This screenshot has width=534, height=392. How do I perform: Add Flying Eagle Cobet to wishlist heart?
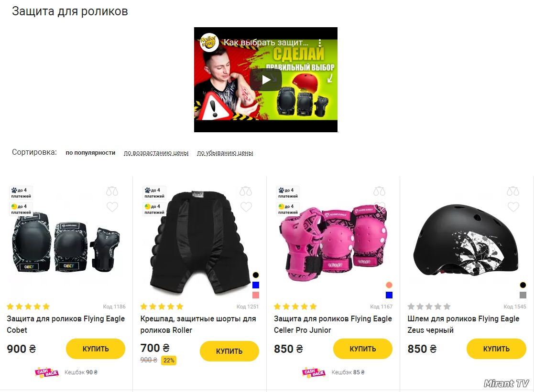point(112,207)
